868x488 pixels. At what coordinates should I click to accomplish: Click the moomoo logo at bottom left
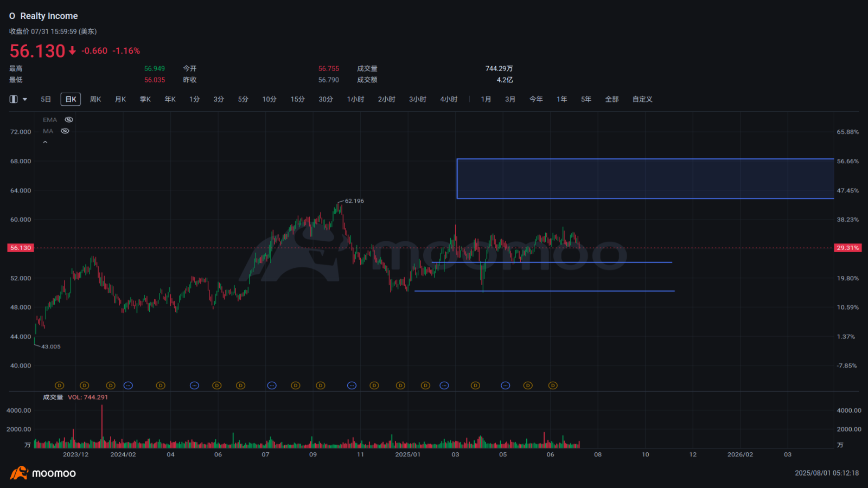[x=43, y=473]
